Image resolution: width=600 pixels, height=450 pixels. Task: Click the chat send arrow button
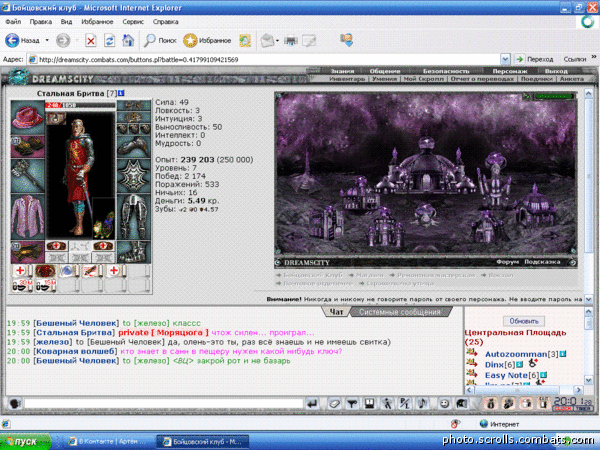(x=313, y=404)
